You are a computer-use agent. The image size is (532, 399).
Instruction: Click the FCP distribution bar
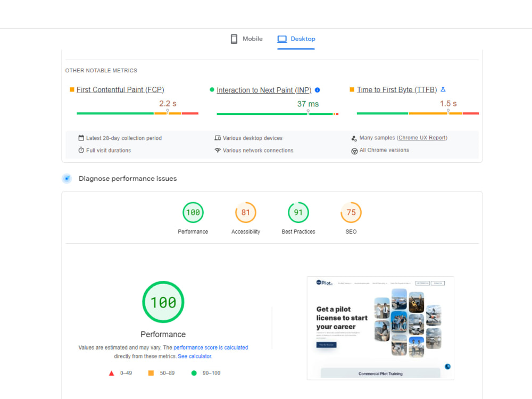click(137, 113)
